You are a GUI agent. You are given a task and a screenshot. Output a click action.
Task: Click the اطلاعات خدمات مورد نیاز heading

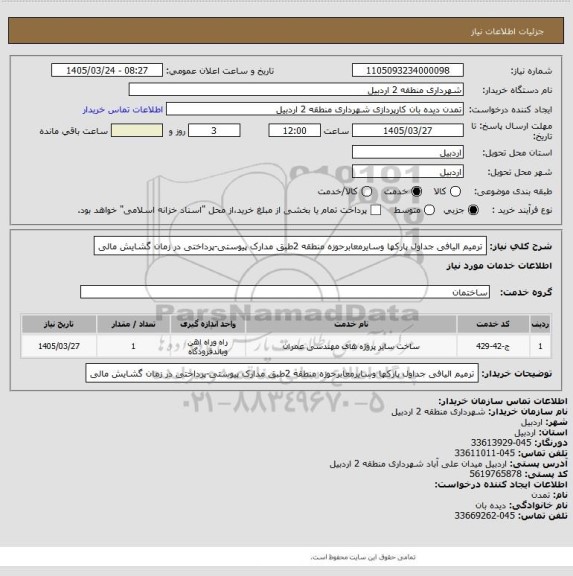[499, 266]
